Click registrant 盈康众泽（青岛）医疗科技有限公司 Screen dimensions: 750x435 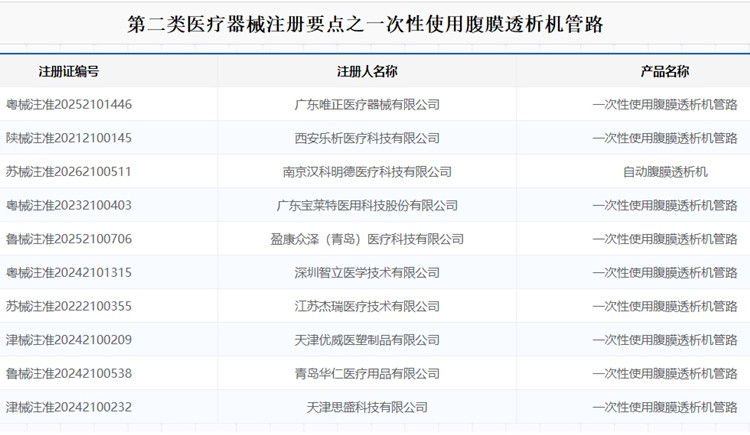(367, 239)
